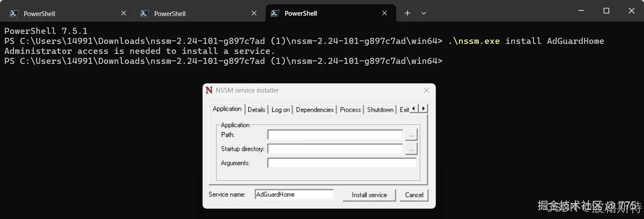Click the NSSM installer title icon

(209, 90)
